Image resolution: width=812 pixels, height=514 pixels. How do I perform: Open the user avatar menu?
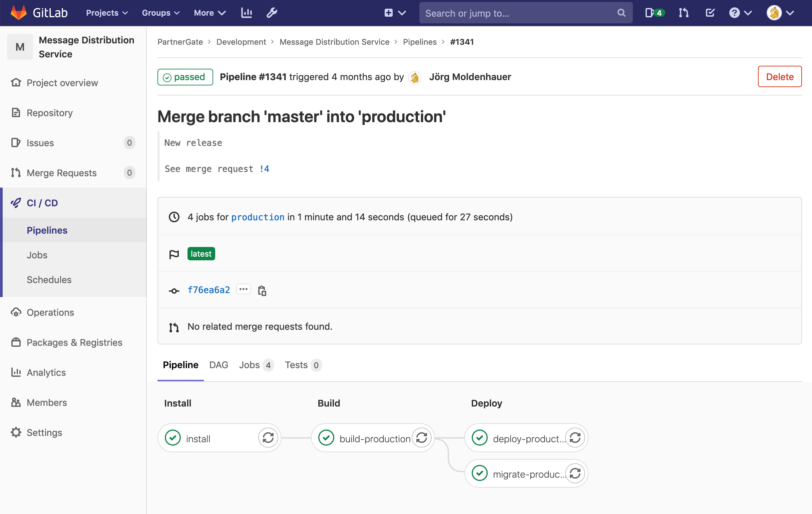point(780,13)
